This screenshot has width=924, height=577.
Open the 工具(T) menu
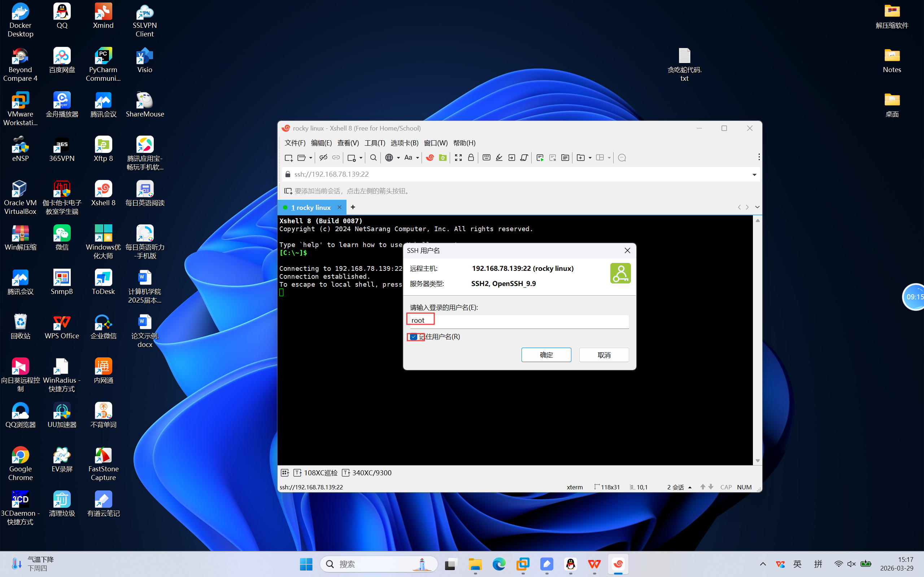click(375, 143)
